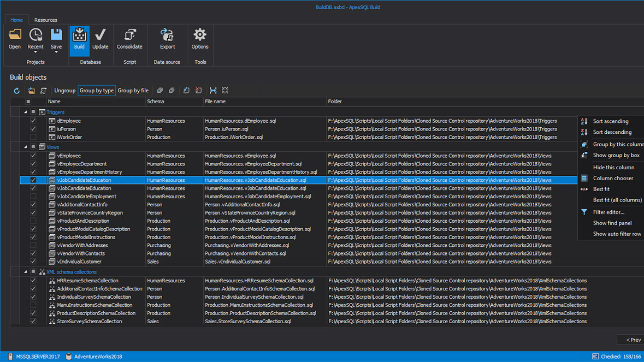The image size is (644, 362).
Task: Check the vJobCandidateEmployment checkbox
Action: click(x=33, y=197)
